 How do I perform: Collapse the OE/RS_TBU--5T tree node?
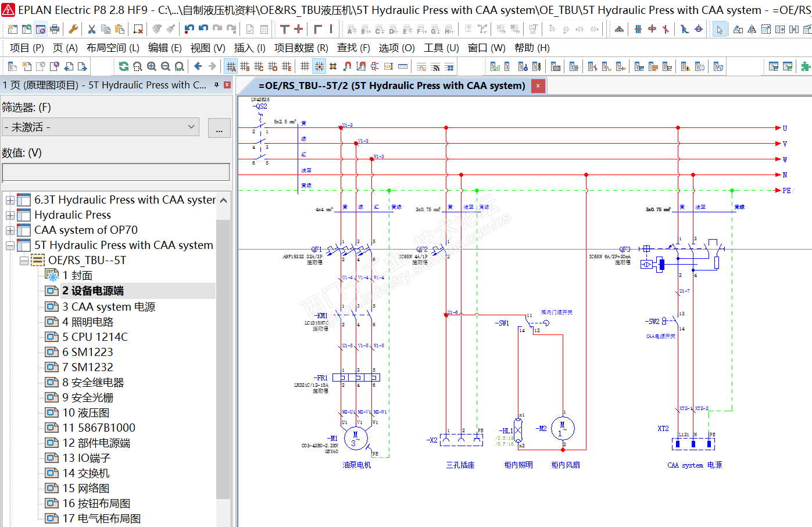[x=24, y=261]
